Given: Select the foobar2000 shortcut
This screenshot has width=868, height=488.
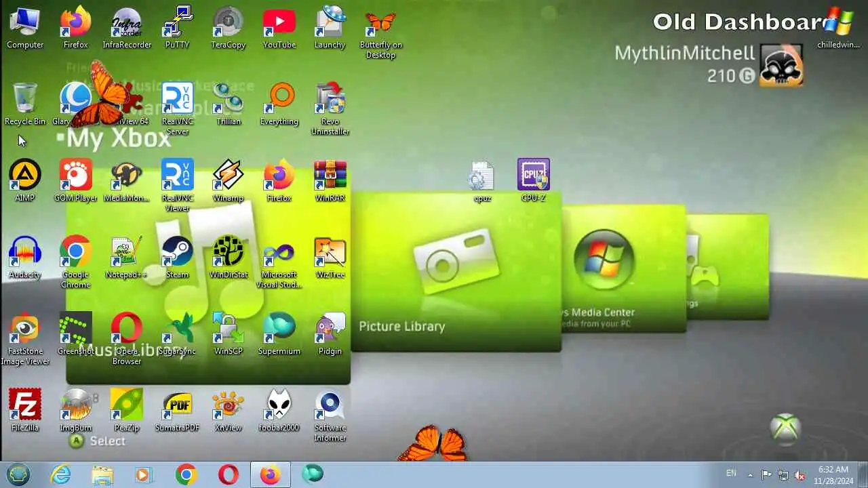Looking at the screenshot, I should (x=279, y=411).
